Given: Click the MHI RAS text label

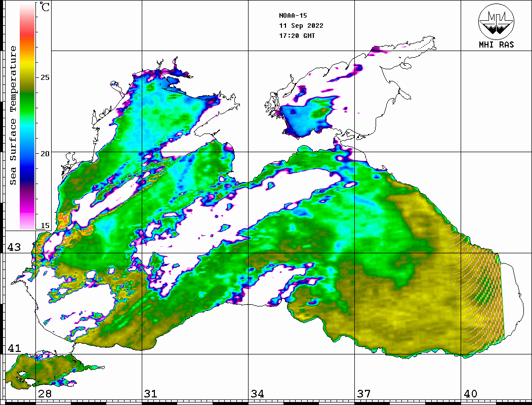Looking at the screenshot, I should (x=496, y=44).
